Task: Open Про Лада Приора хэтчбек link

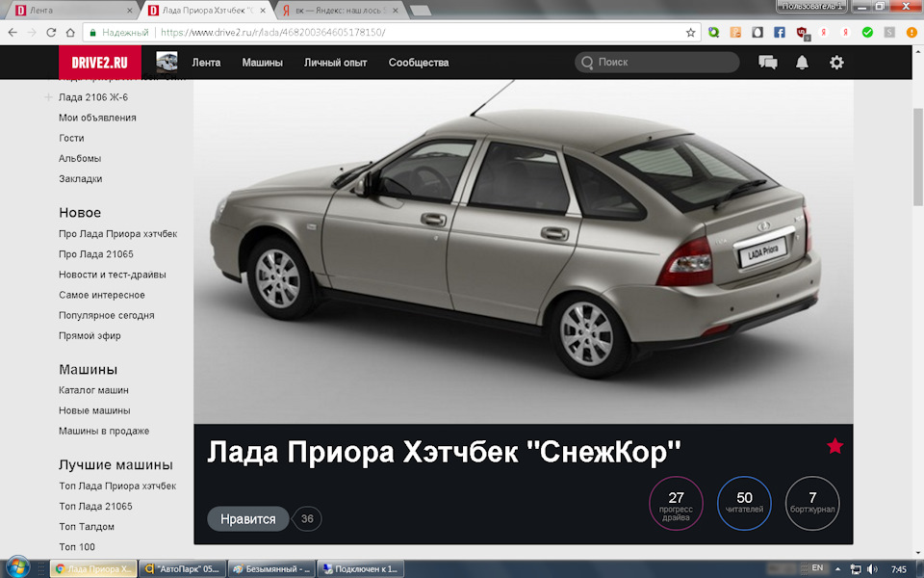Action: (117, 234)
